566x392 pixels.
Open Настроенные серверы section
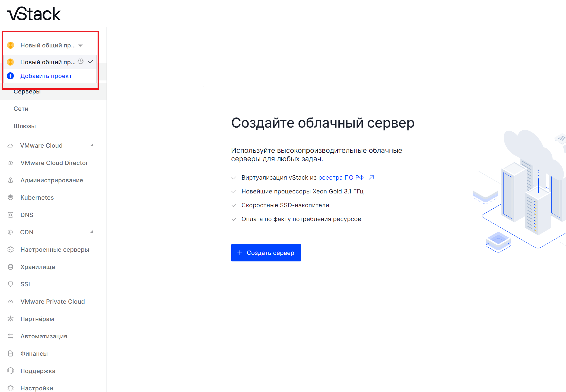click(x=55, y=250)
